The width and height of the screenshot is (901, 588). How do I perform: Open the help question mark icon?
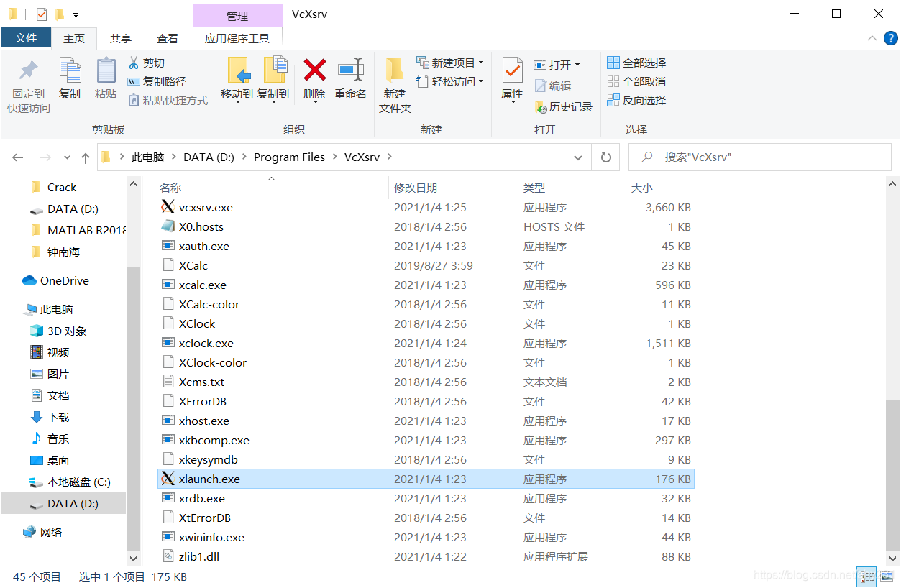[x=889, y=38]
